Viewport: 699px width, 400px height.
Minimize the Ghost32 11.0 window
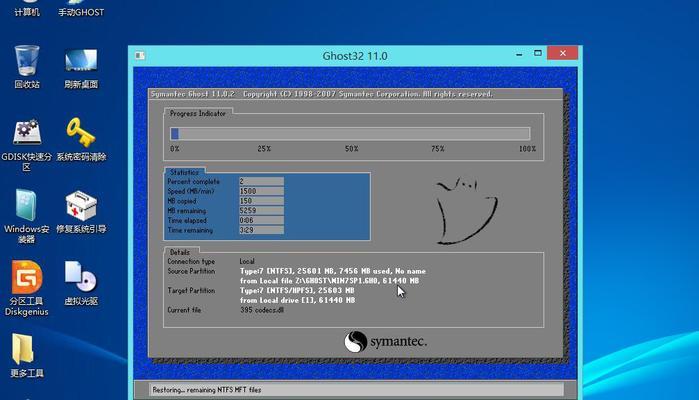pyautogui.click(x=519, y=54)
